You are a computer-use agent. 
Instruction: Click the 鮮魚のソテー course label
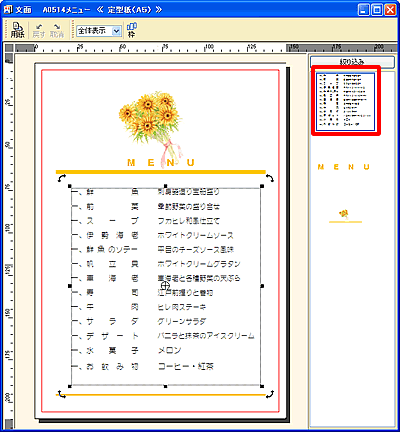(112, 250)
